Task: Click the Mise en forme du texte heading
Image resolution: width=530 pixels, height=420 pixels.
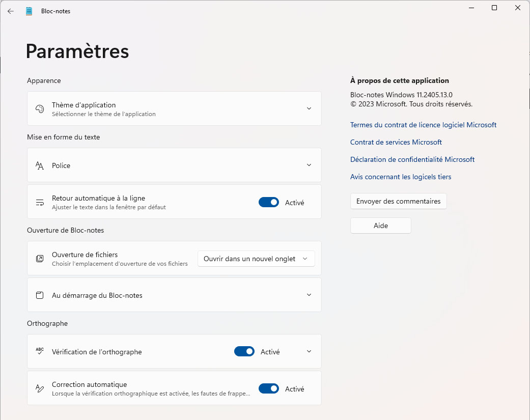Action: pos(64,137)
